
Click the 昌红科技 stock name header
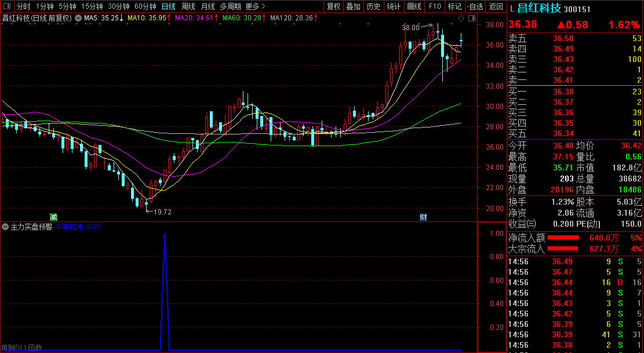coord(539,8)
